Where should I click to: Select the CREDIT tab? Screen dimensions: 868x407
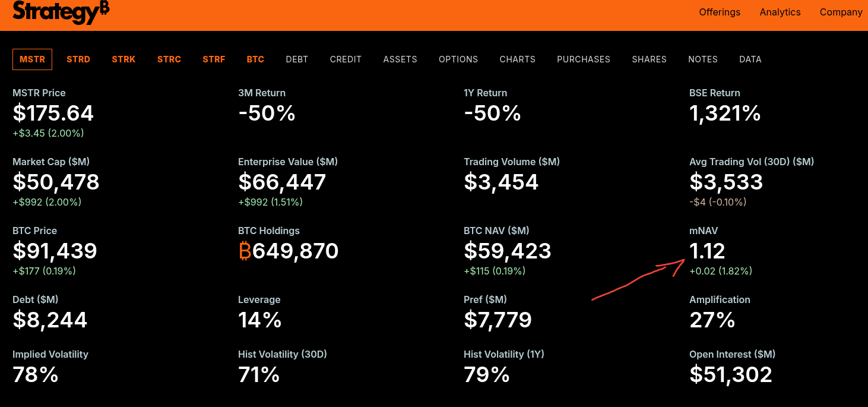click(346, 59)
